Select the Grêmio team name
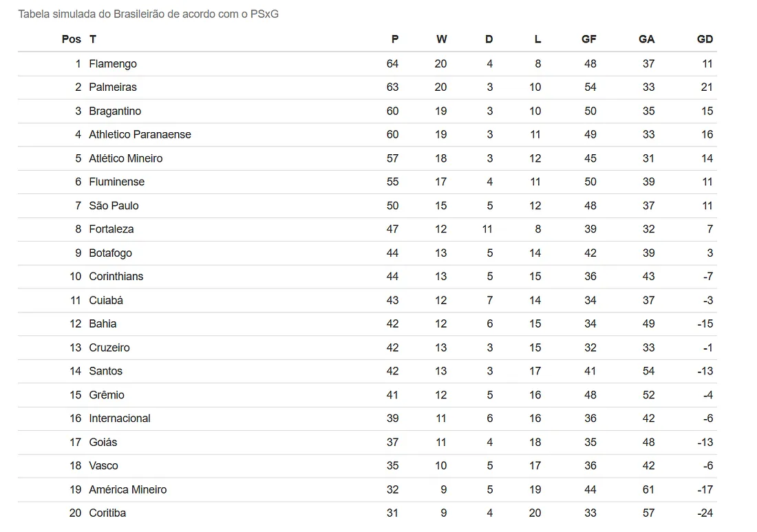This screenshot has width=757, height=532. (107, 395)
